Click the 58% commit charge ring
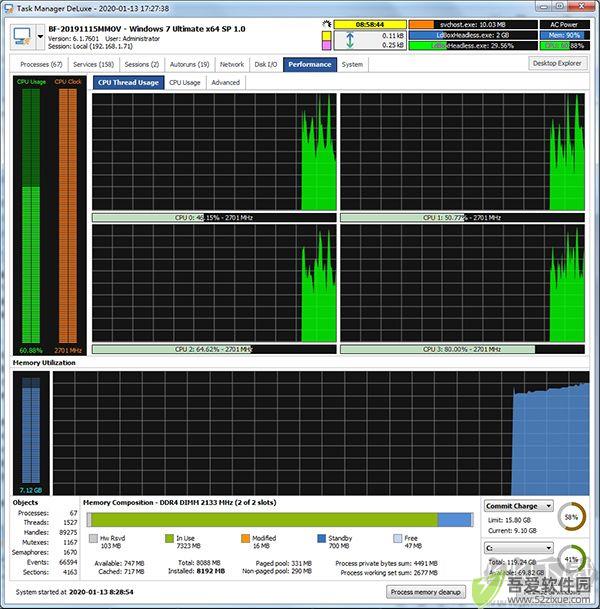 [571, 517]
